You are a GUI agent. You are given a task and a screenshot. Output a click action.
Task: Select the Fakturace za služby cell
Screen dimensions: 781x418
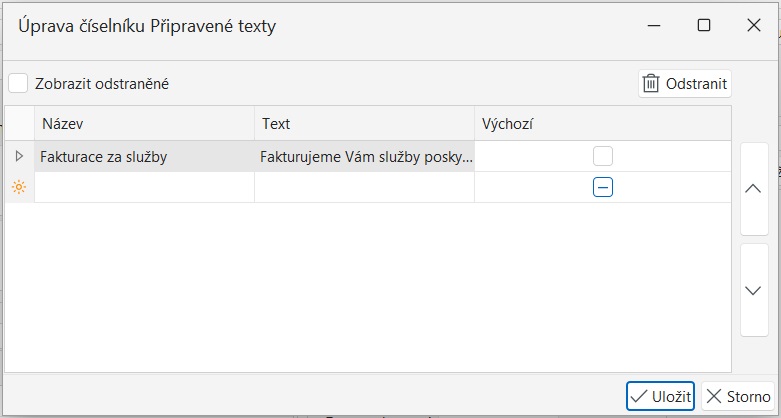pyautogui.click(x=144, y=156)
